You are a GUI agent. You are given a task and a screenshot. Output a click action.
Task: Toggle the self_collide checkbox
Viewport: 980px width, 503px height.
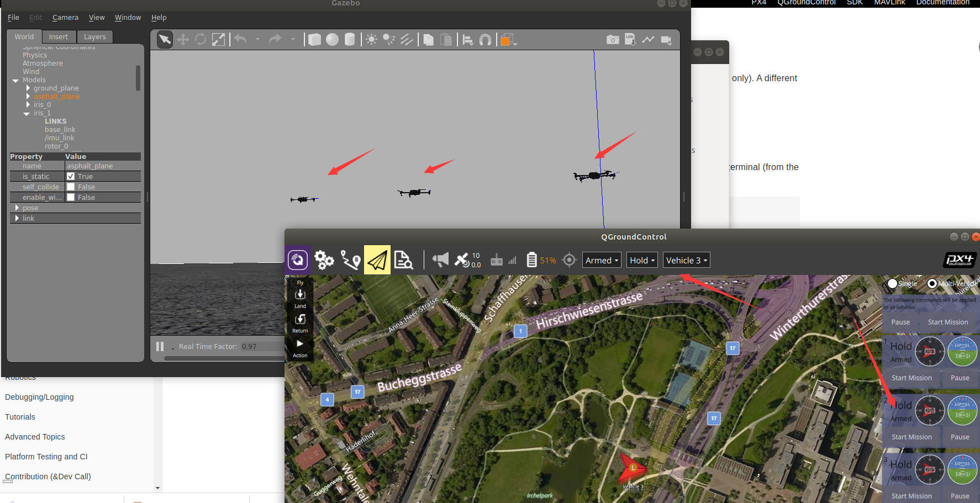tap(71, 187)
